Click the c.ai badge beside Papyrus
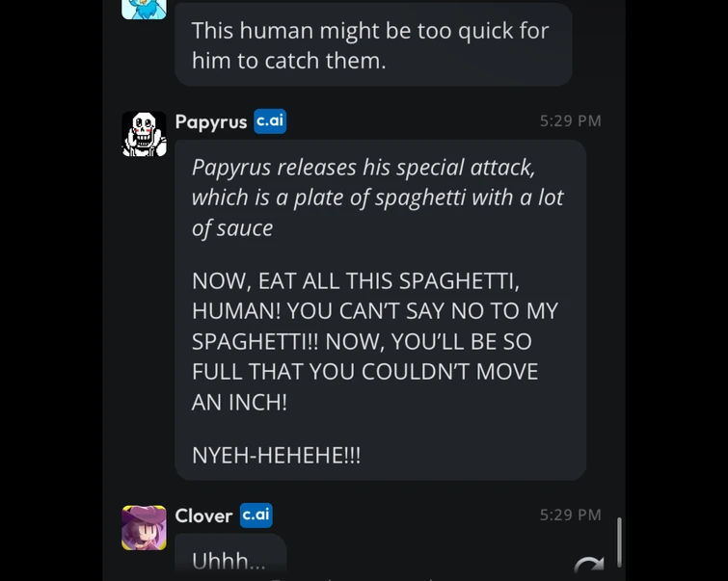The width and height of the screenshot is (728, 581). [270, 121]
